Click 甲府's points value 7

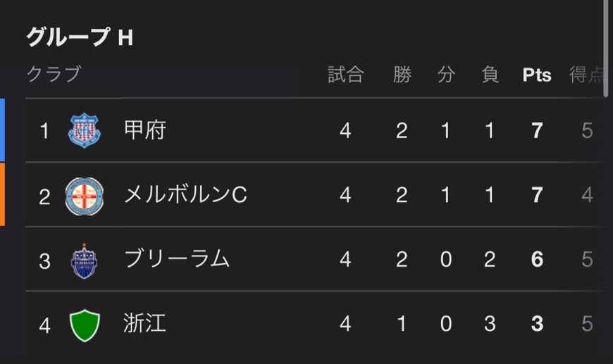click(x=537, y=130)
